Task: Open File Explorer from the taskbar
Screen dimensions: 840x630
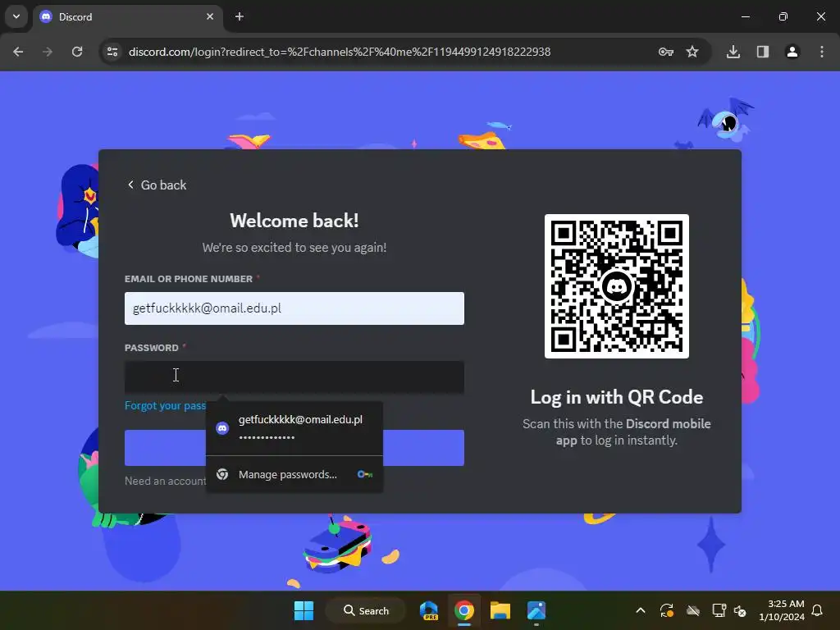Action: pyautogui.click(x=500, y=610)
